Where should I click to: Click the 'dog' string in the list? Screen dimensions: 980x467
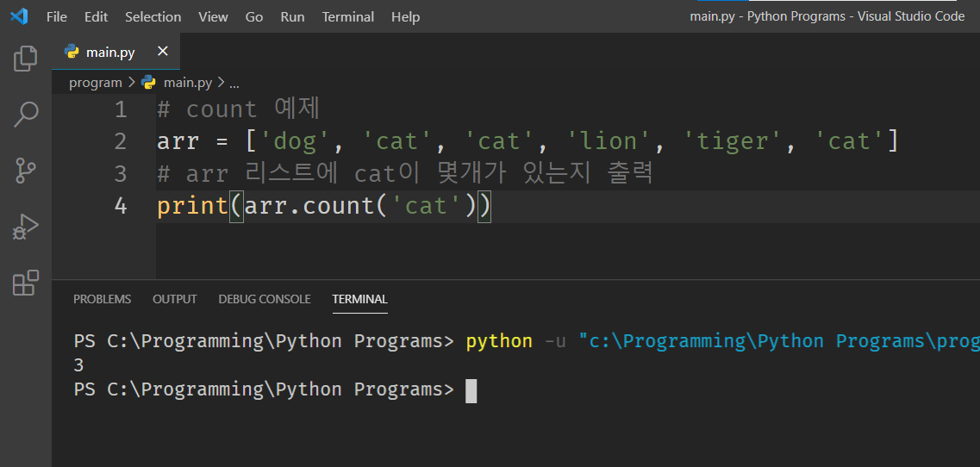pos(296,142)
